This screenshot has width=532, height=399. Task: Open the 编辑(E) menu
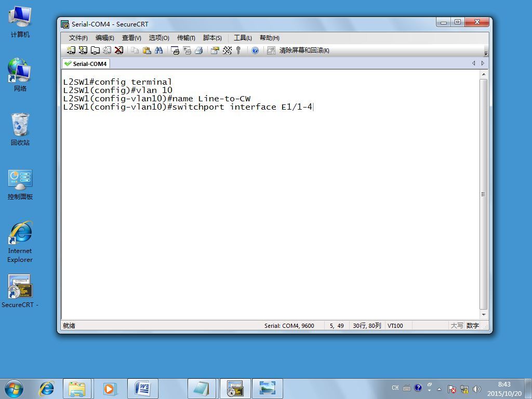pyautogui.click(x=104, y=37)
